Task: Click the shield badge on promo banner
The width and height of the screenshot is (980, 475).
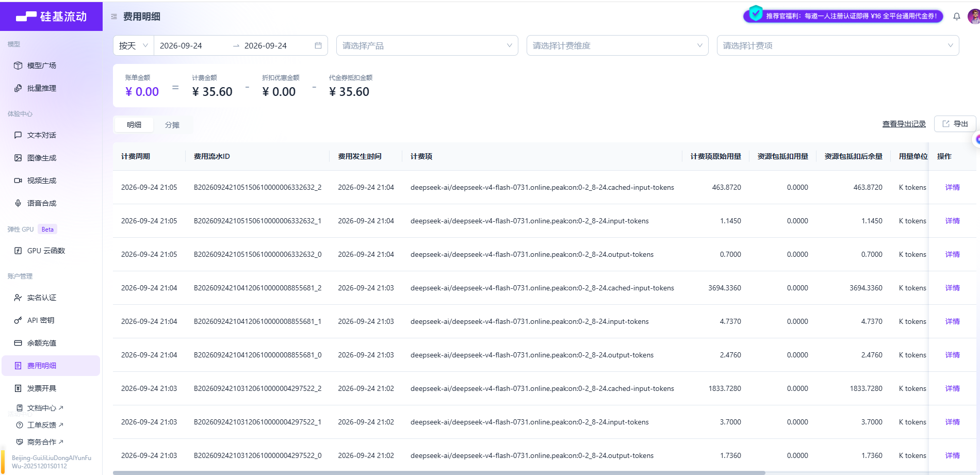Action: 756,13
